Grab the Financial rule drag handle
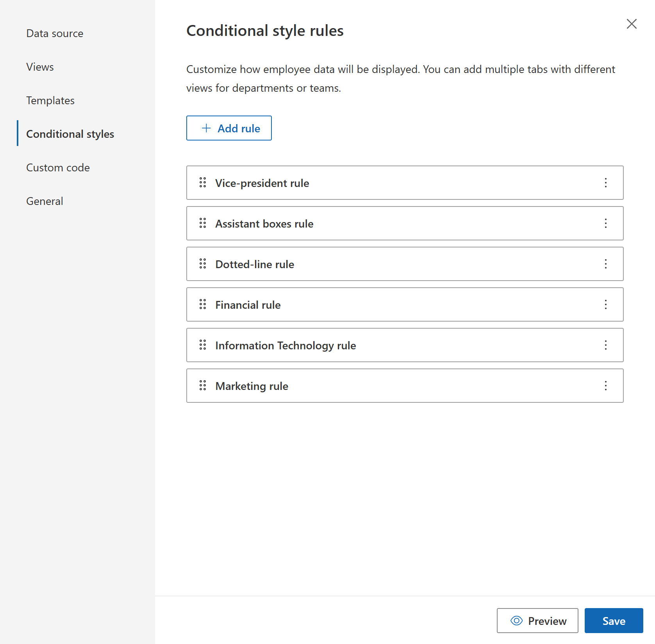 point(202,304)
